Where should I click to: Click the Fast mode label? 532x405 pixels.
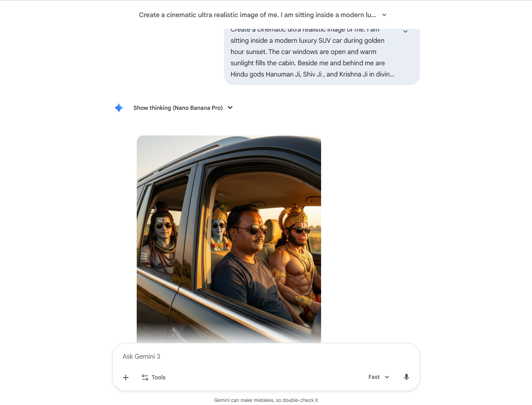coord(374,377)
